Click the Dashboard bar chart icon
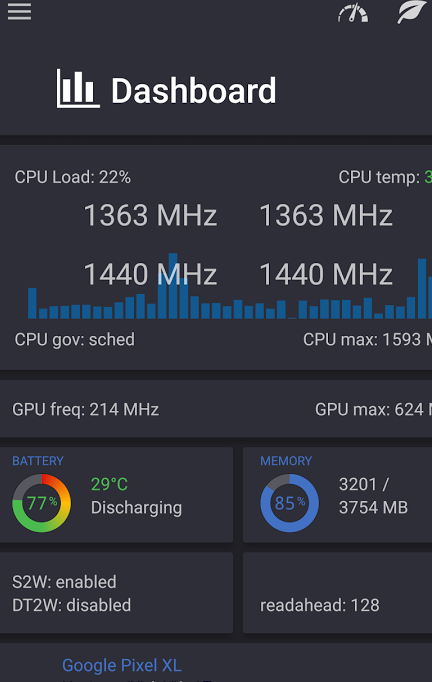The height and width of the screenshot is (682, 432). click(78, 89)
